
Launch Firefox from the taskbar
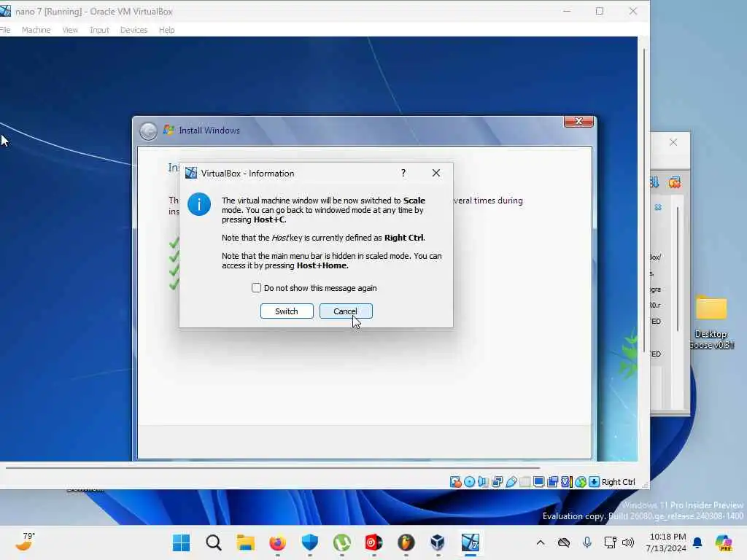tap(278, 542)
